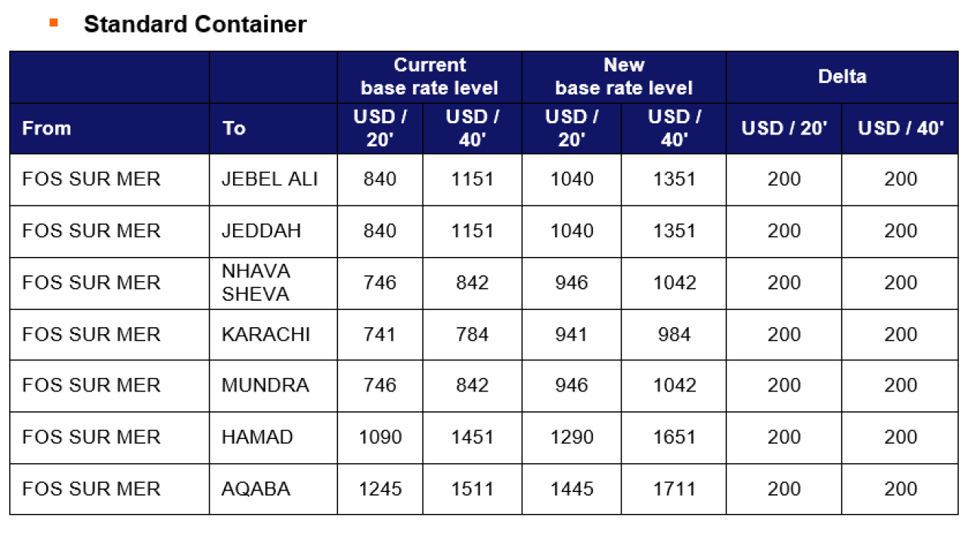
Task: Click the orange bullet beside Standard Container
Action: [x=54, y=23]
